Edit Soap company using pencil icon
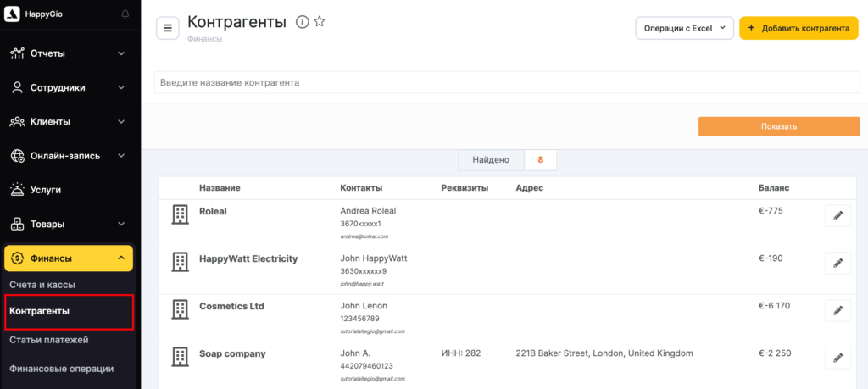868x389 pixels. click(x=837, y=358)
